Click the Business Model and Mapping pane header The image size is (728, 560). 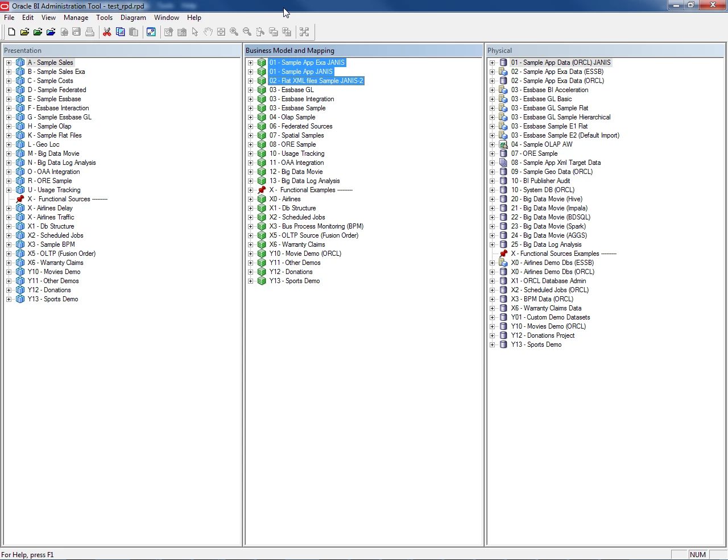click(x=363, y=51)
